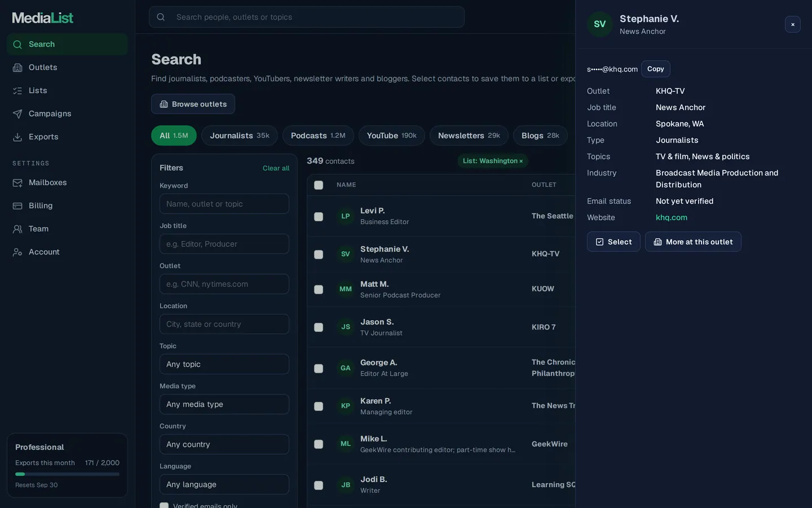The width and height of the screenshot is (812, 508).
Task: Click the MM avatar for Matt M.
Action: tap(346, 289)
